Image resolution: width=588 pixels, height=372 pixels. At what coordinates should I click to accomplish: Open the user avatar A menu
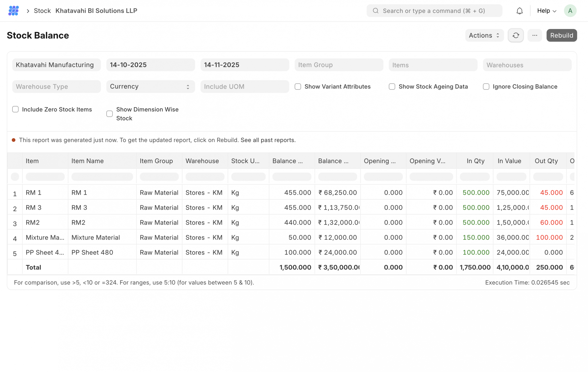[570, 11]
